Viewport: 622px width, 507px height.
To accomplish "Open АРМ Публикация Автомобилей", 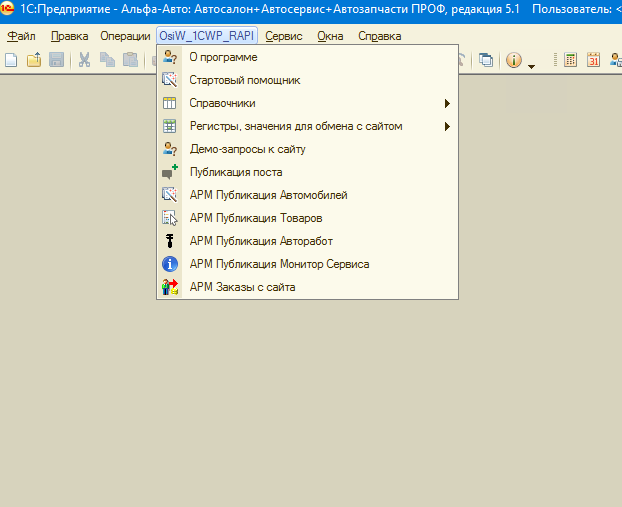I will (307, 195).
